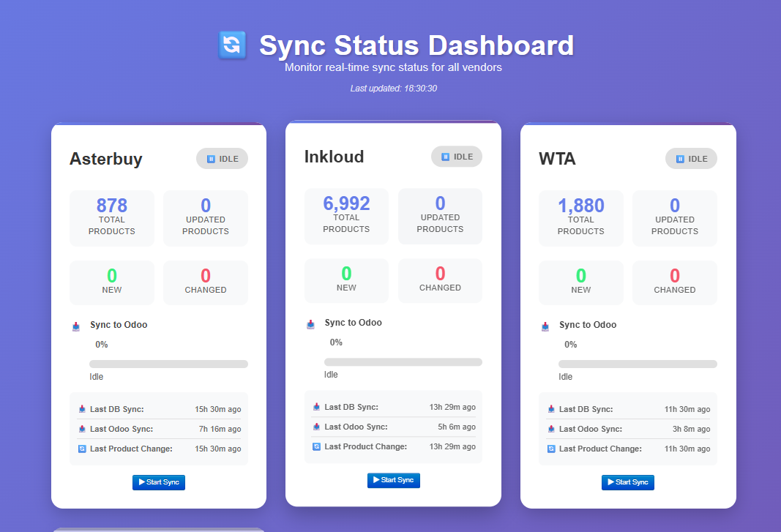
Task: Click Asterbuy Last DB Sync '15h 30m ago'
Action: 218,409
